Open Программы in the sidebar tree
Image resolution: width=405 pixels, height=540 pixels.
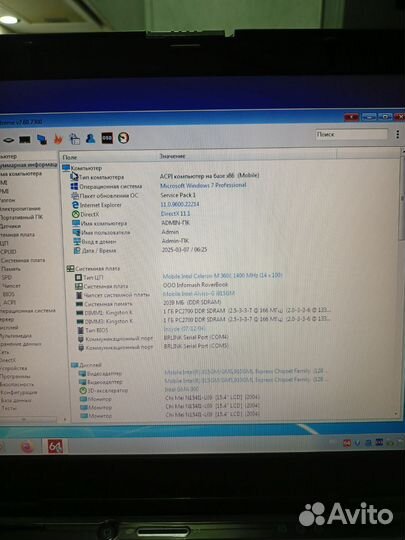pos(15,376)
